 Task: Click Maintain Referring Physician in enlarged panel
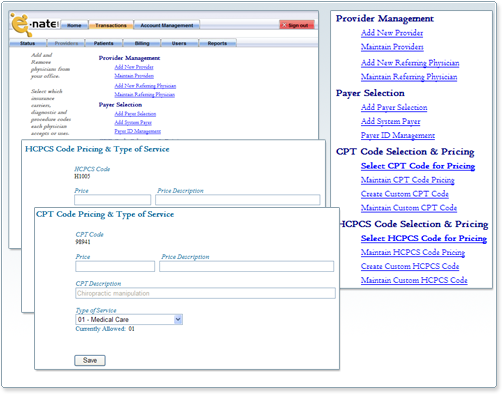tap(409, 77)
